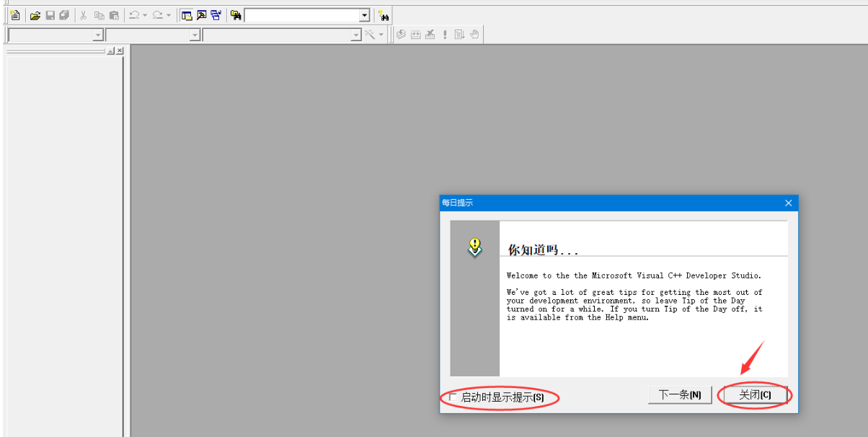Viewport: 868px width, 437px height.
Task: Expand the Find combo box dropdown arrow
Action: [364, 15]
